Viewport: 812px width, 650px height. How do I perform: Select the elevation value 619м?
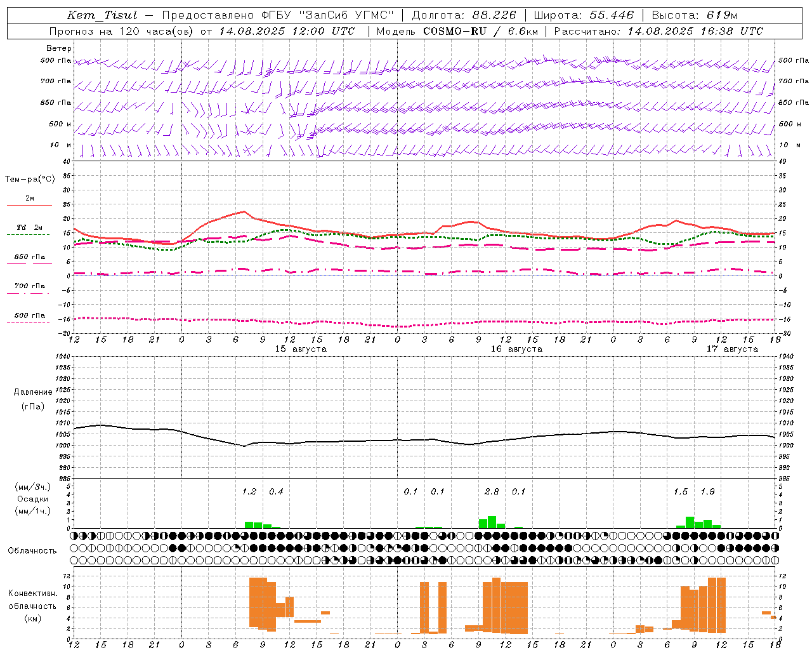point(722,15)
